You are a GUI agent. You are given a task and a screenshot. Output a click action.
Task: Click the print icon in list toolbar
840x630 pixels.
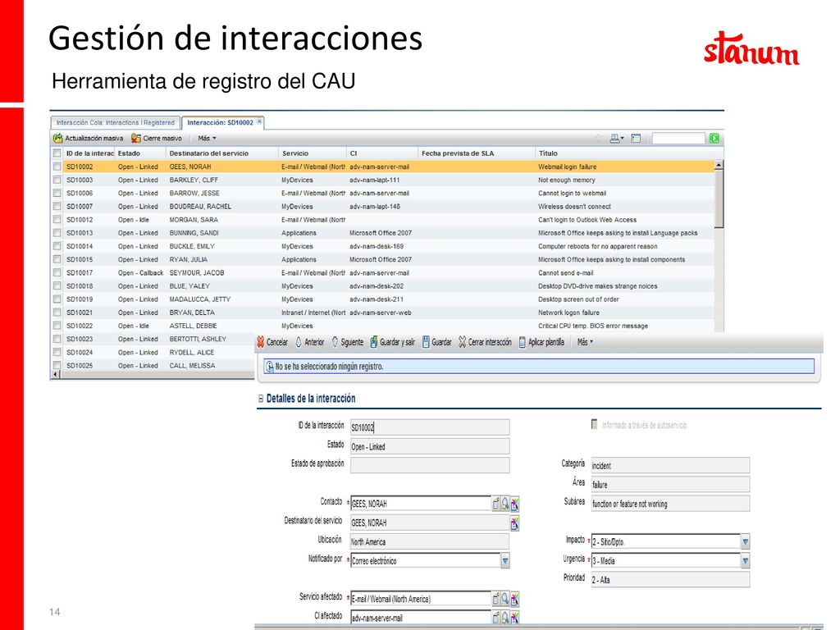click(615, 138)
